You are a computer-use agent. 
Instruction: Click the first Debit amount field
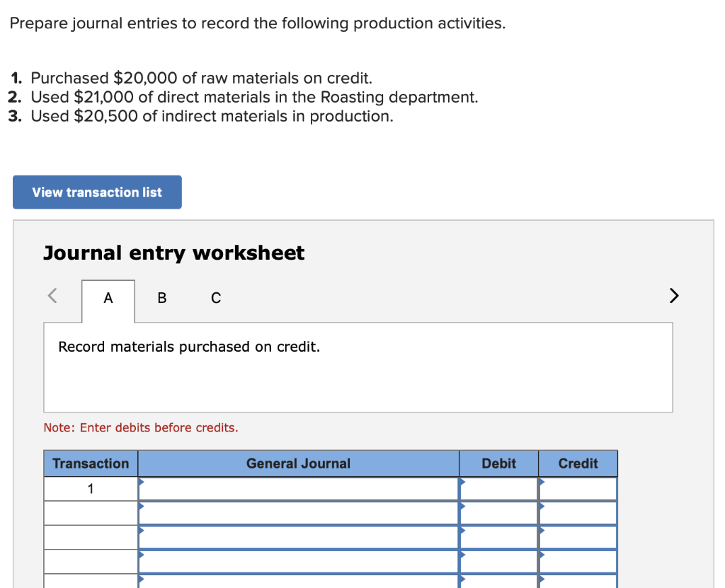point(499,488)
